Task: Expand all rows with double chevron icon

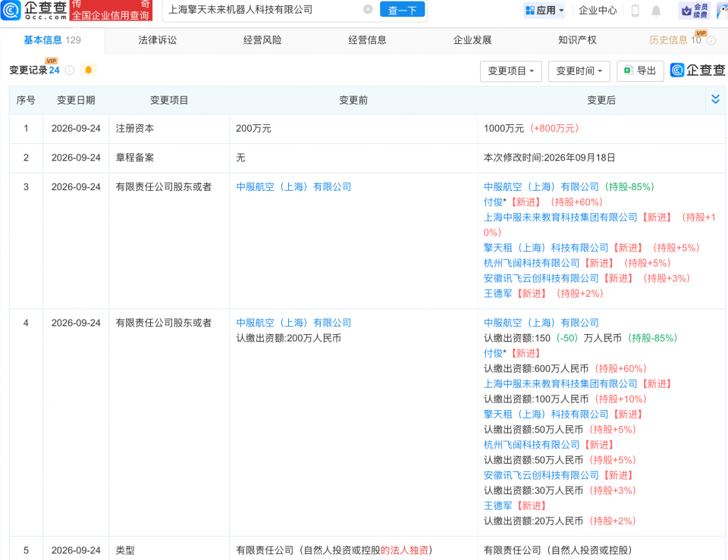Action: pyautogui.click(x=715, y=99)
